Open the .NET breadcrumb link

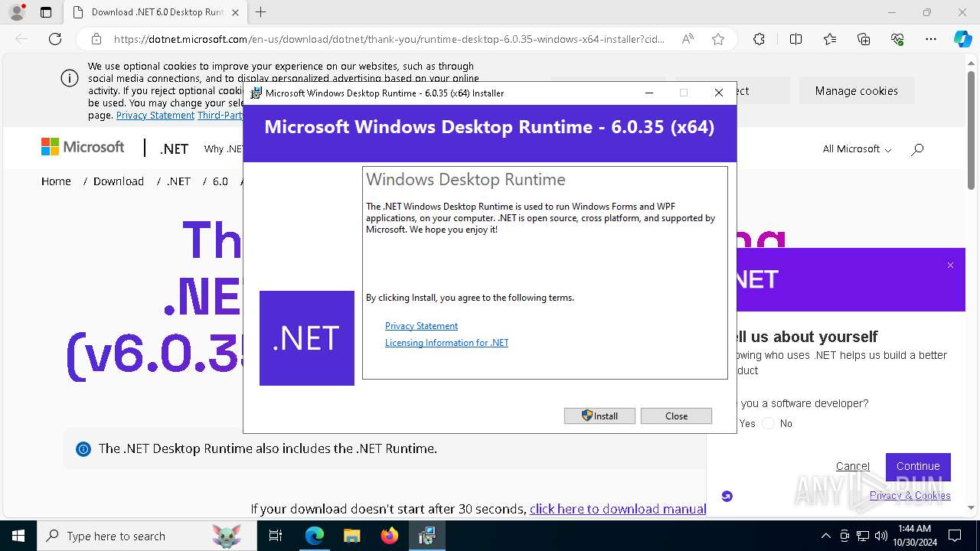coord(178,181)
